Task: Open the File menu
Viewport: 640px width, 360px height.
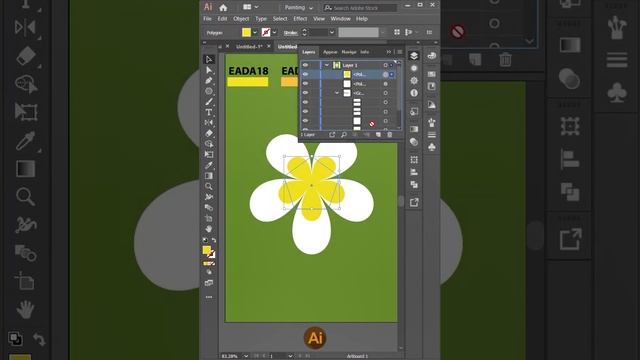Action: pyautogui.click(x=207, y=19)
